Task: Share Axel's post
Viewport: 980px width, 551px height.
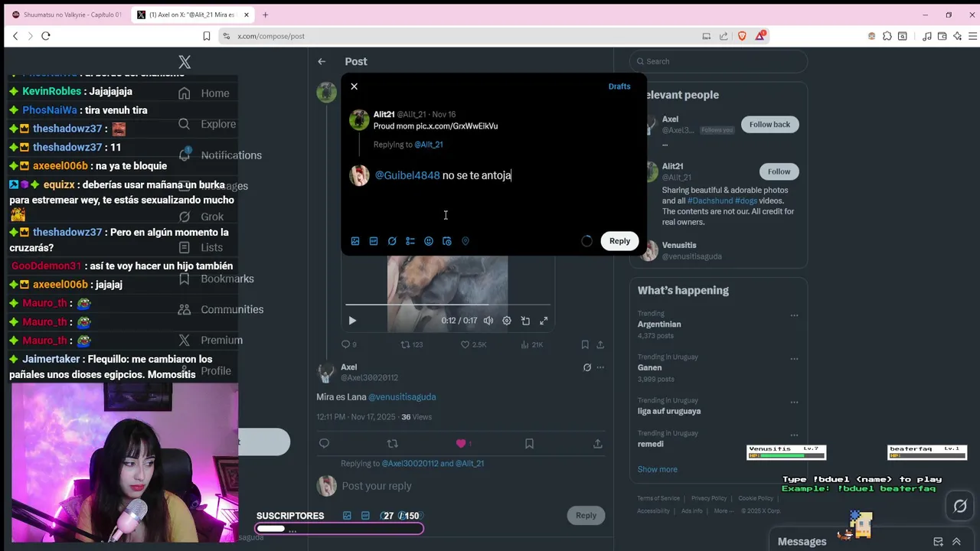Action: [597, 443]
